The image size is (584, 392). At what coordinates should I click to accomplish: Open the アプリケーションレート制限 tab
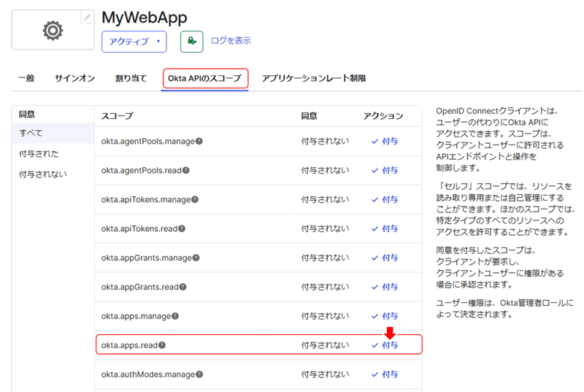[314, 78]
